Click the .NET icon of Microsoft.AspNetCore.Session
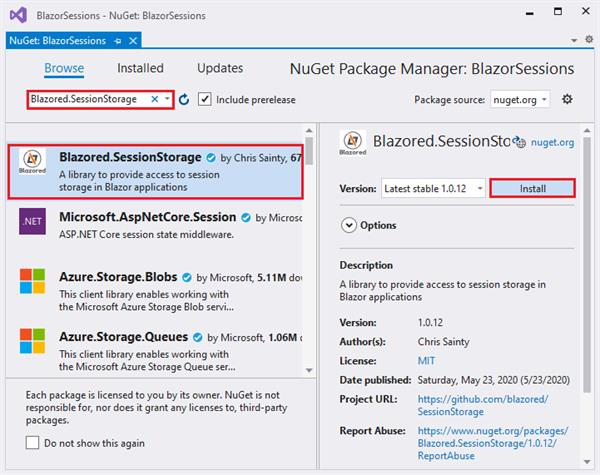Screen dimensions: 600x475 click(x=33, y=223)
